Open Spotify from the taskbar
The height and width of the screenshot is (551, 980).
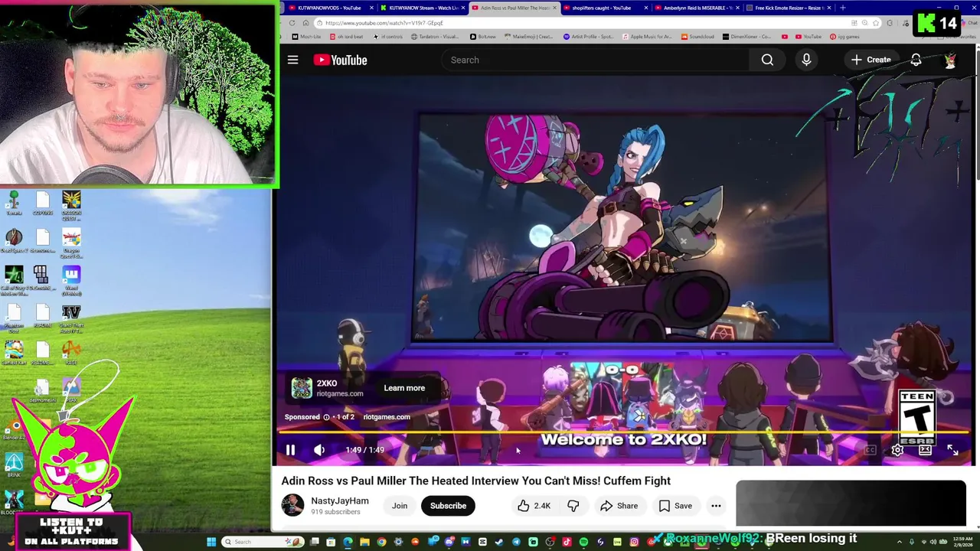pos(583,542)
